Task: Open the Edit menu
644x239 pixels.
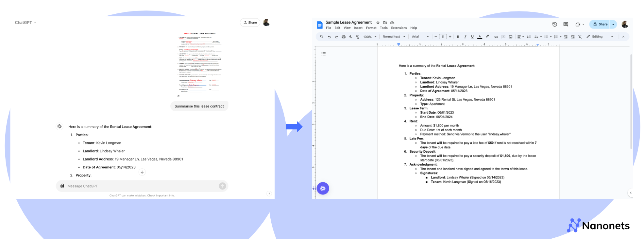Action: point(337,28)
